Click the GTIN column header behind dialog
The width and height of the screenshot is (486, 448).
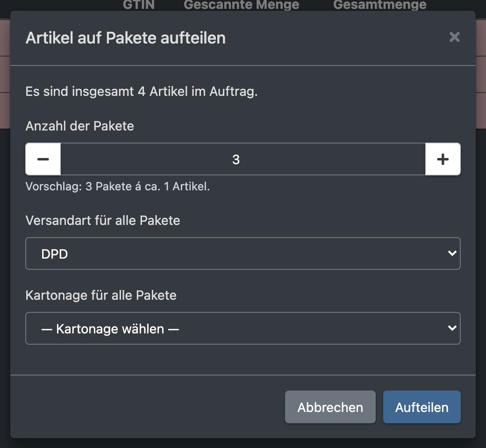[x=138, y=5]
